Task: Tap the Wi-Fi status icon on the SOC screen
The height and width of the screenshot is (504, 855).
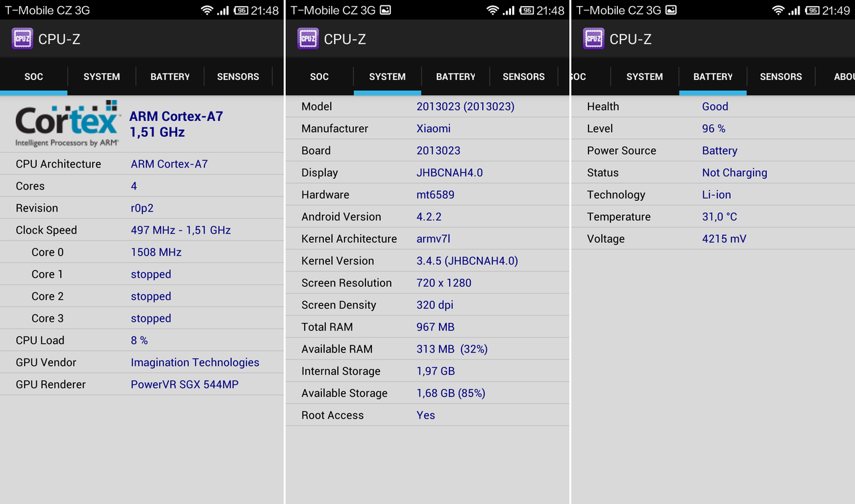Action: [x=207, y=10]
